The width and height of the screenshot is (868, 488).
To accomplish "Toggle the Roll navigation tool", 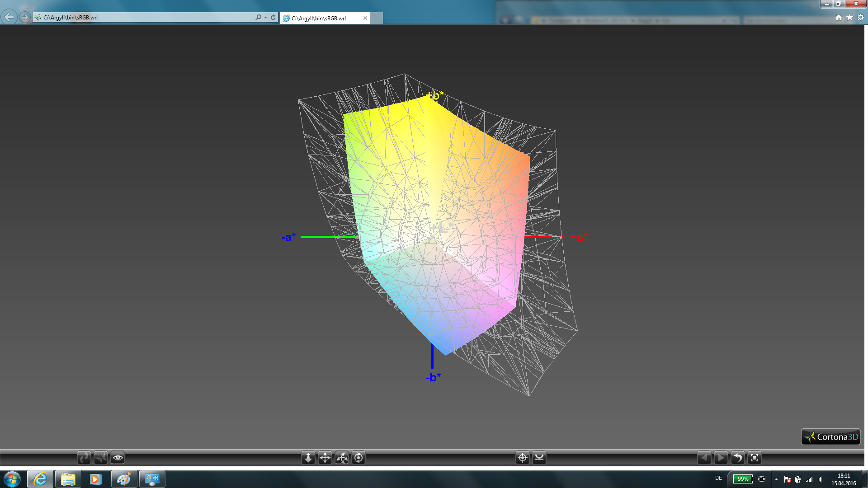I will coord(359,458).
